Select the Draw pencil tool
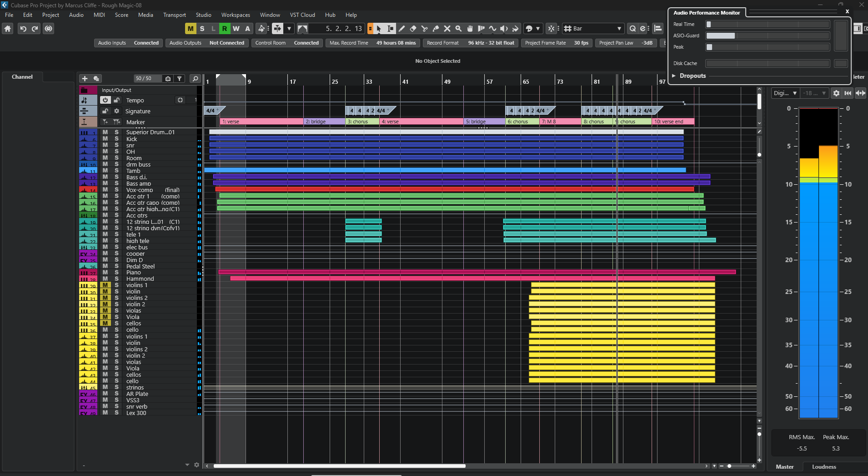 [x=401, y=29]
